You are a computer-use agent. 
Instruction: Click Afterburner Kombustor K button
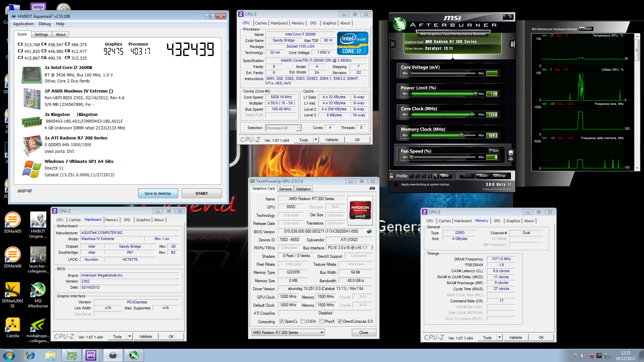(x=393, y=44)
